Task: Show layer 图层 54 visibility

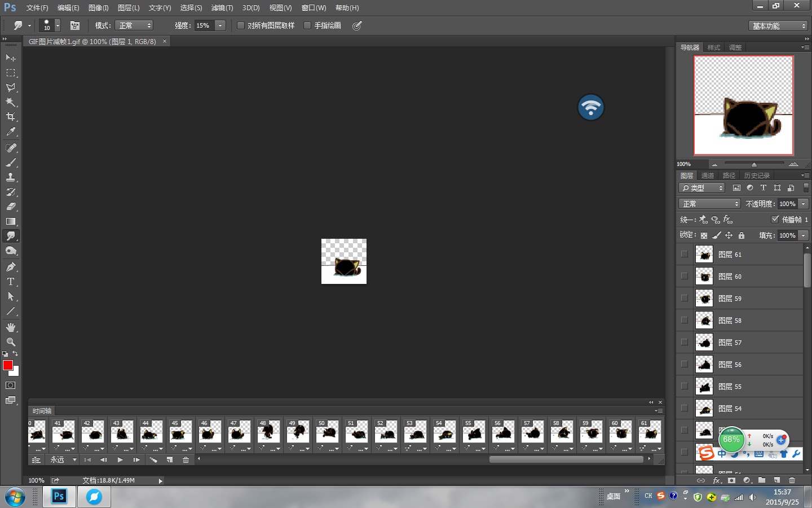Action: coord(685,408)
